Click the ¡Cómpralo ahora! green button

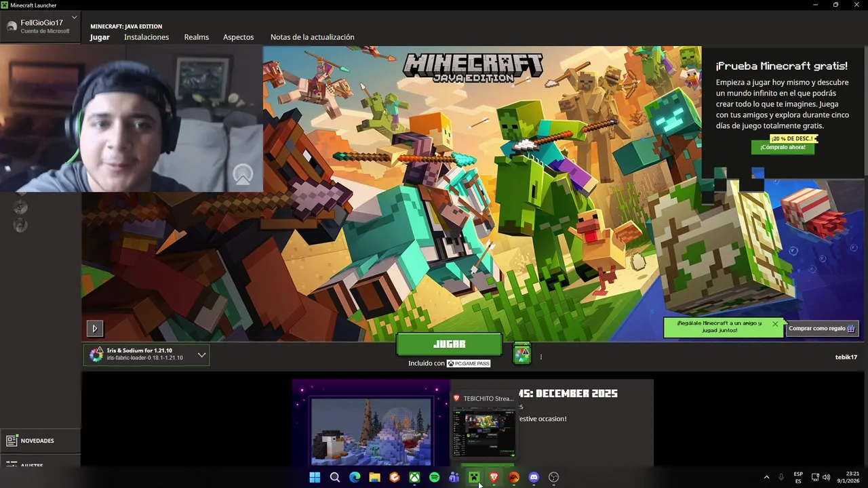[783, 147]
